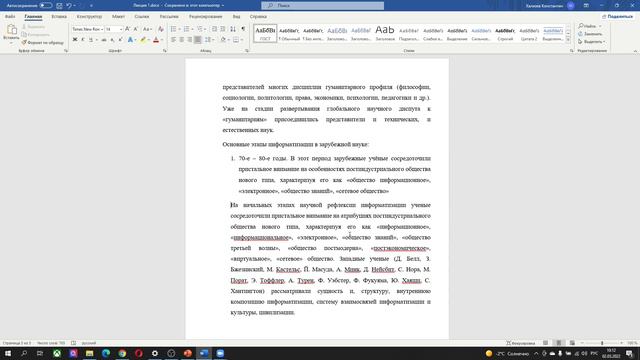Click the zoom slider handle

[x=602, y=343]
